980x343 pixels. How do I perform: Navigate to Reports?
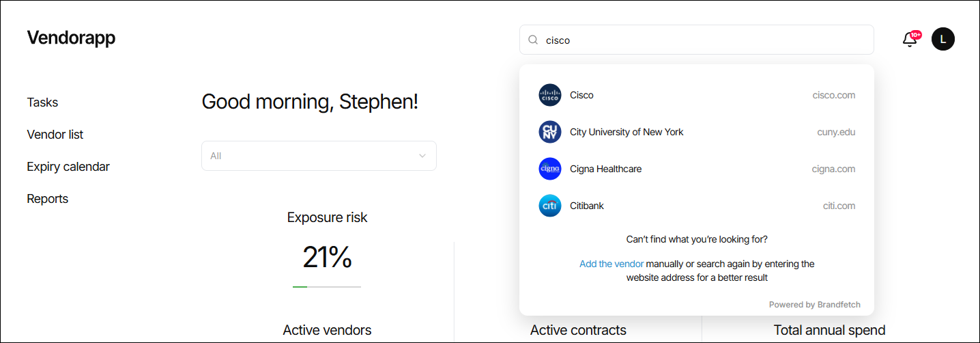coord(48,199)
